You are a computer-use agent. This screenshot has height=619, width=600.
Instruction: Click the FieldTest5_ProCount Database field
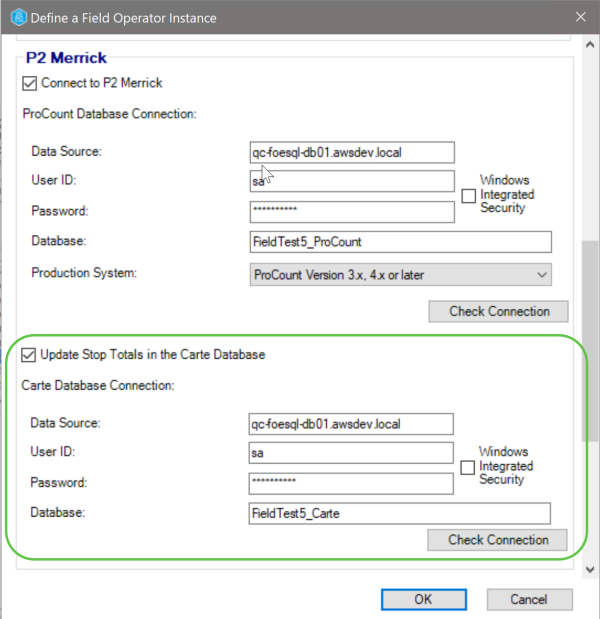pyautogui.click(x=400, y=242)
